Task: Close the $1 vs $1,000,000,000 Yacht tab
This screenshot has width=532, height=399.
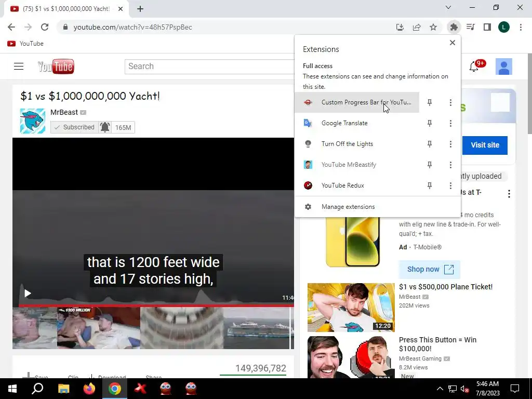Action: pyautogui.click(x=121, y=9)
